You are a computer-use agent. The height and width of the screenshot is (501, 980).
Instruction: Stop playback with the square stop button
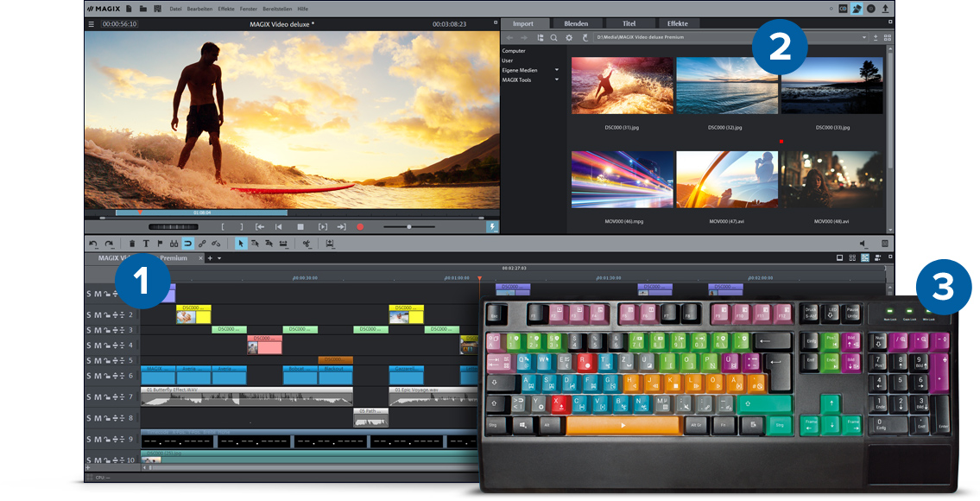click(300, 227)
